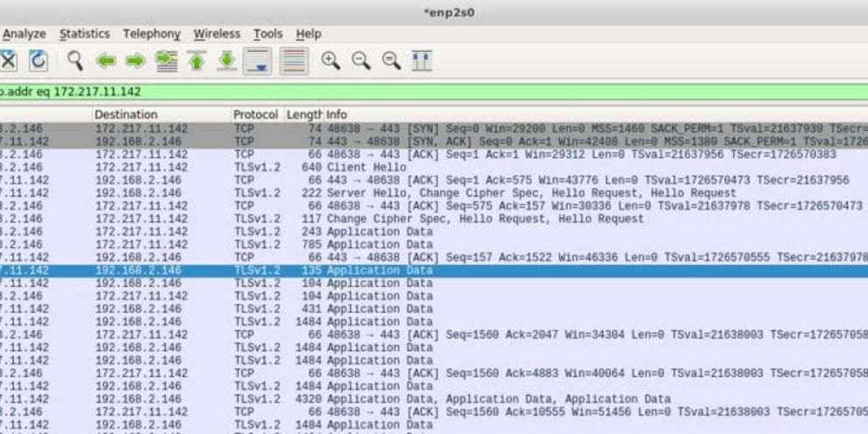Toggle packet list colorization
This screenshot has width=868, height=434.
[293, 61]
